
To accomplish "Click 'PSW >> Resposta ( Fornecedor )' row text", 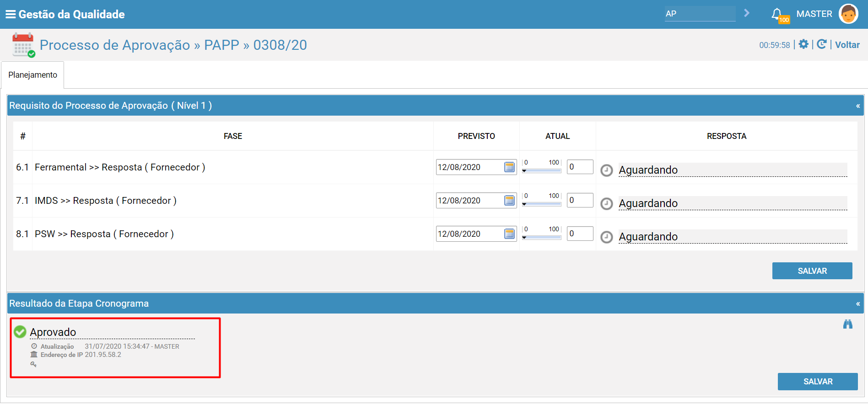I will pyautogui.click(x=104, y=234).
